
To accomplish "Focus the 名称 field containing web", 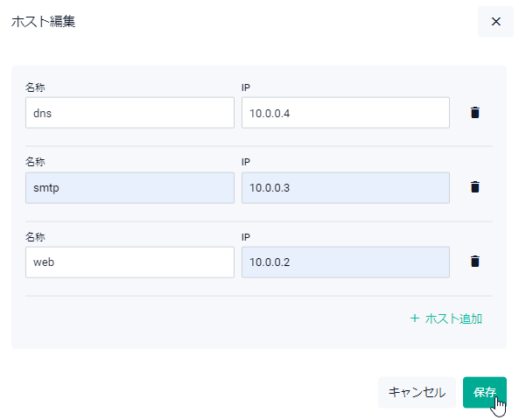I will pyautogui.click(x=130, y=262).
